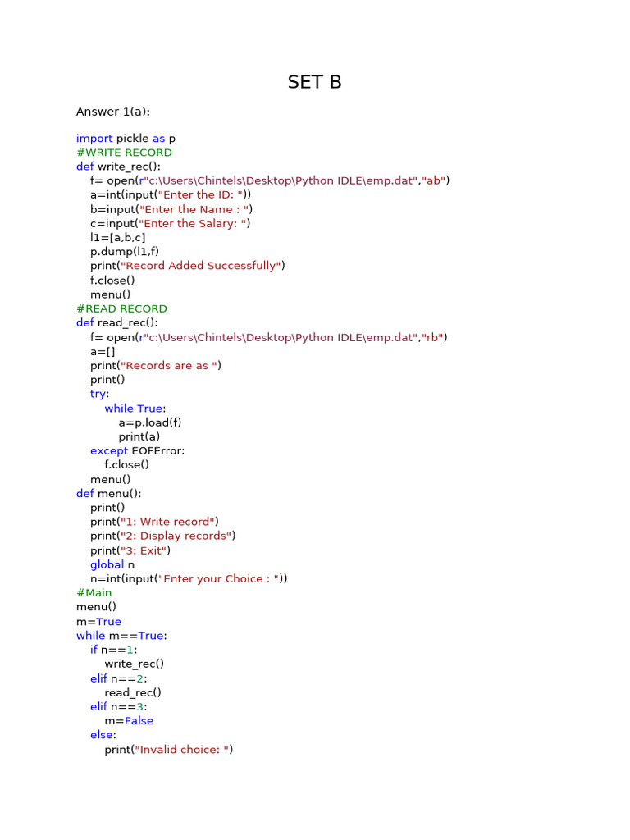This screenshot has height=840, width=630.
Task: Click the import pickle as p line
Action: [x=126, y=138]
